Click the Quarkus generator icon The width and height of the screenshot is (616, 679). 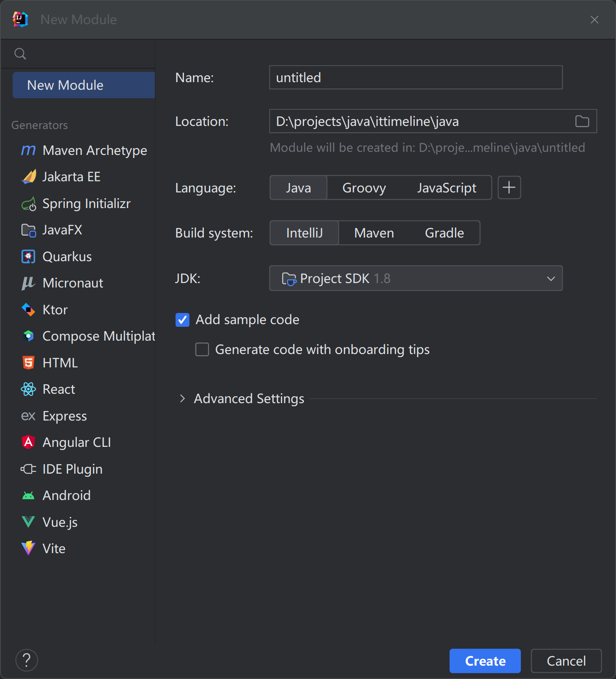29,257
